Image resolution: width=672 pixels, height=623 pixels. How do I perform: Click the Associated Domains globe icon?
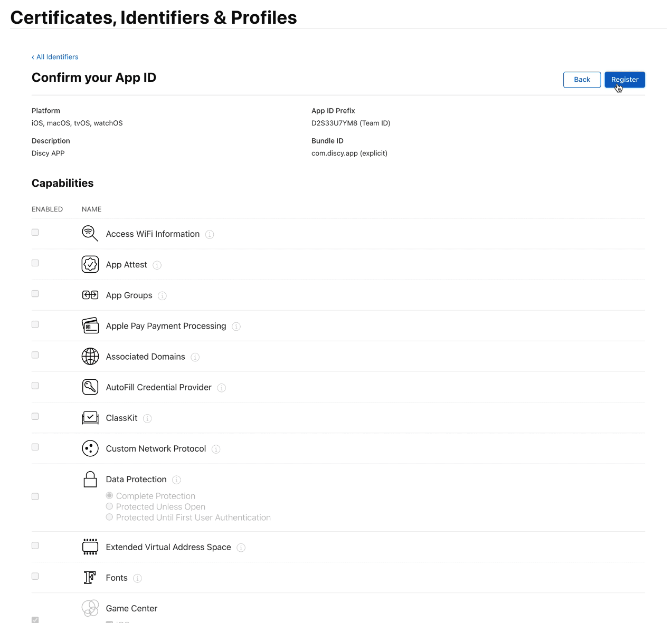click(x=90, y=356)
